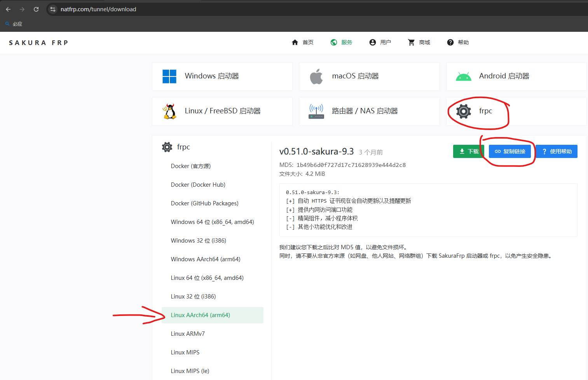Click the user avatar icon beside 用户

pos(373,42)
